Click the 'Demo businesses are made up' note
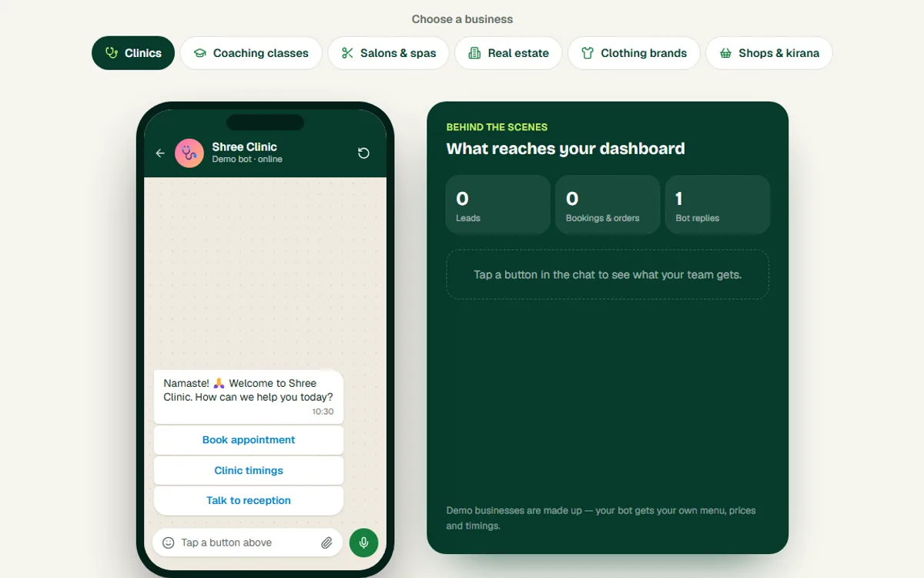Image resolution: width=924 pixels, height=578 pixels. tap(601, 518)
